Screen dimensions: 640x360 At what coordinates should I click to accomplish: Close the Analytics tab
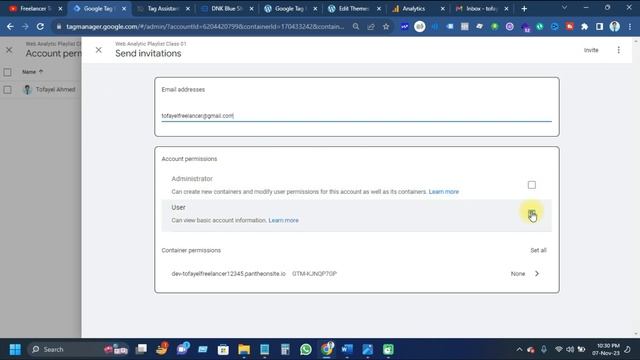[x=442, y=9]
